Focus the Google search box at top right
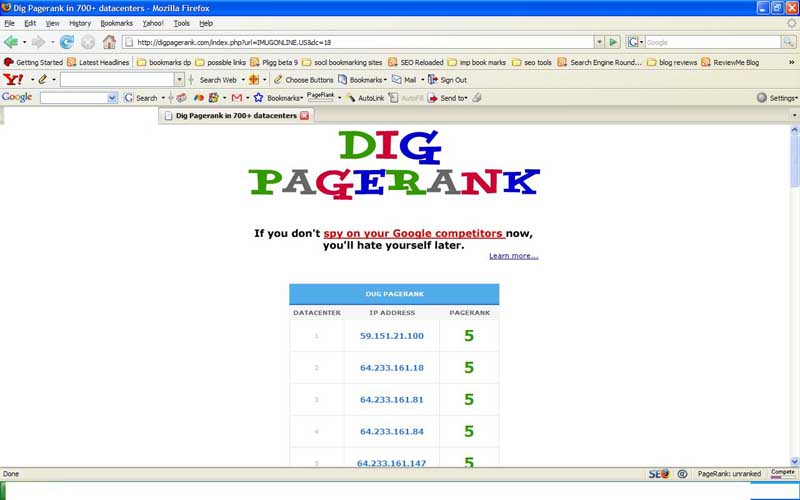800x500 pixels. tap(712, 42)
